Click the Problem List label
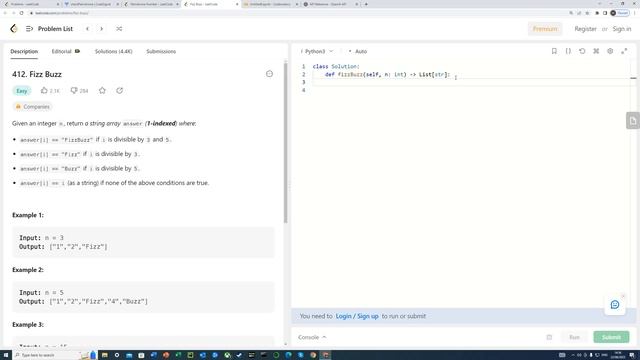 coord(55,29)
